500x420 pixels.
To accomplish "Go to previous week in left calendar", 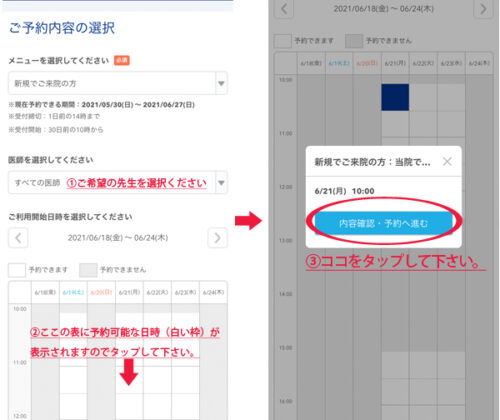I will coord(18,238).
